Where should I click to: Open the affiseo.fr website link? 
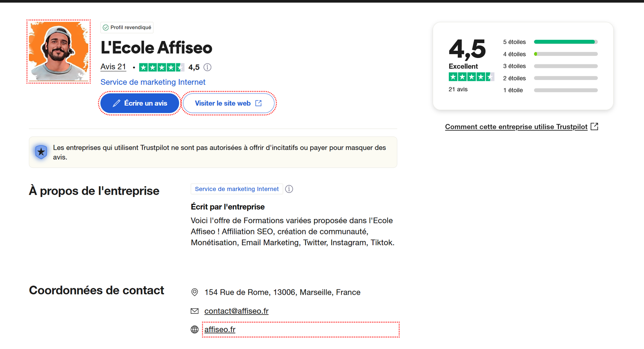click(x=220, y=329)
